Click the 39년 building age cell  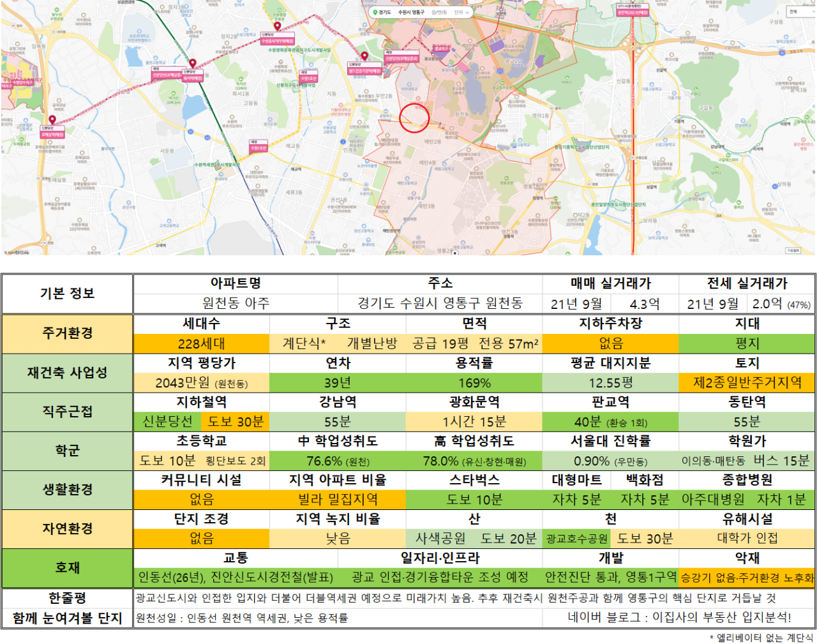[338, 383]
